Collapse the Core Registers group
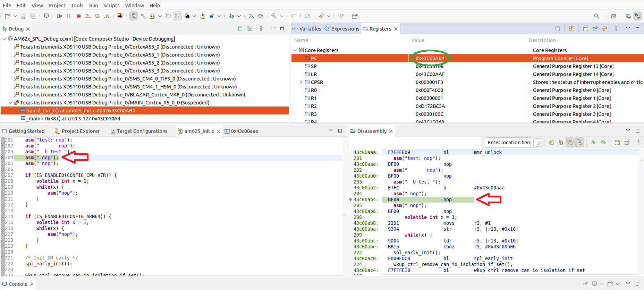This screenshot has height=290, width=644. click(295, 50)
